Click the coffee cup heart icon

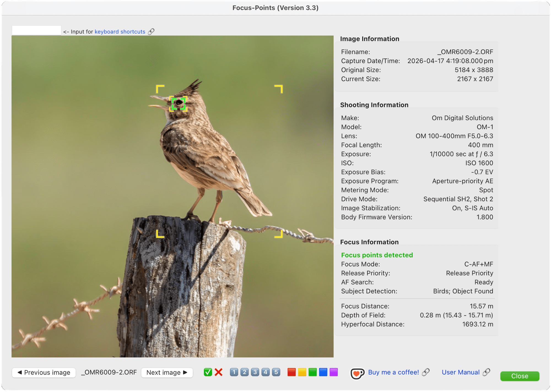(x=357, y=373)
